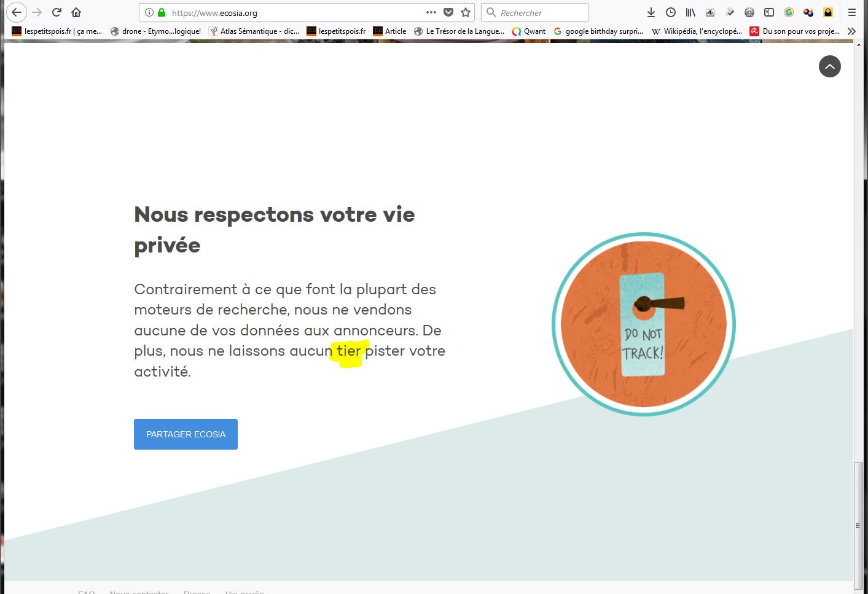Jump back to top with round arrow button
Viewport: 868px width, 594px height.
(x=830, y=66)
